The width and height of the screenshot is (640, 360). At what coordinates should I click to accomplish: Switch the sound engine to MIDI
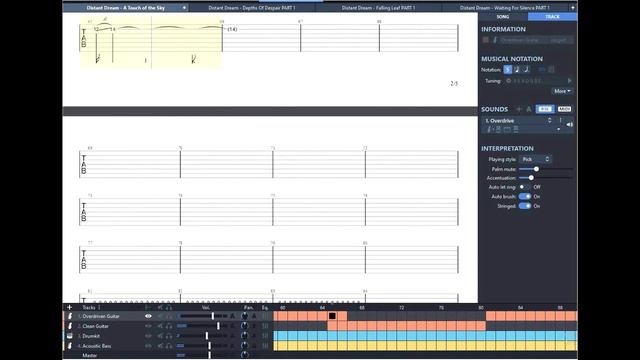[564, 109]
